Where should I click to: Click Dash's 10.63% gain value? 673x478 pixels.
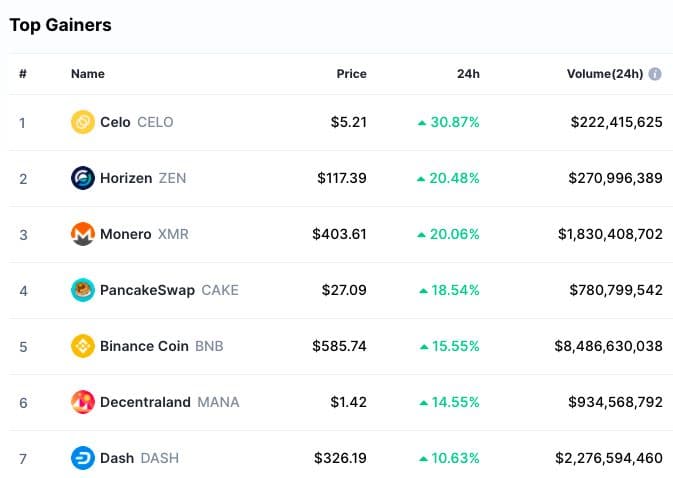454,458
